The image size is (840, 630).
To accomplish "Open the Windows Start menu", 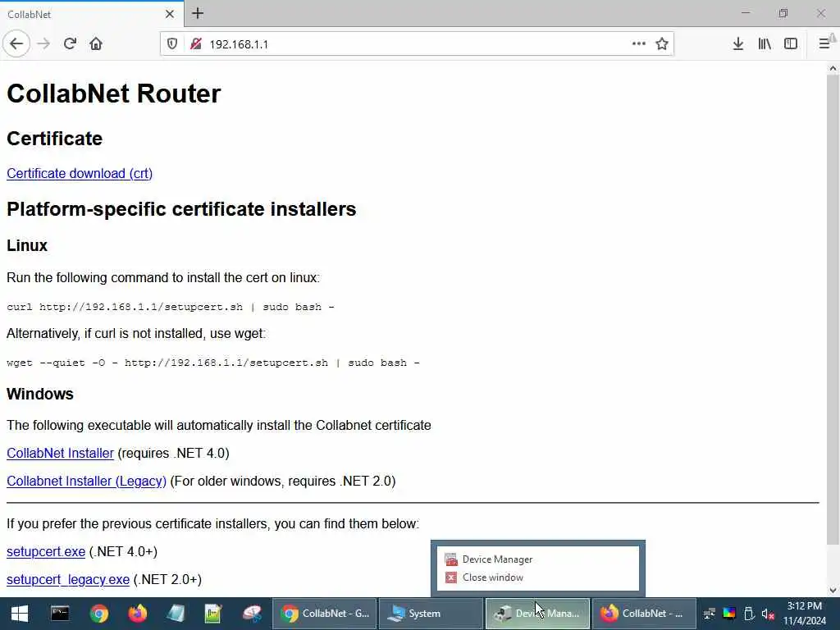I will click(x=20, y=614).
